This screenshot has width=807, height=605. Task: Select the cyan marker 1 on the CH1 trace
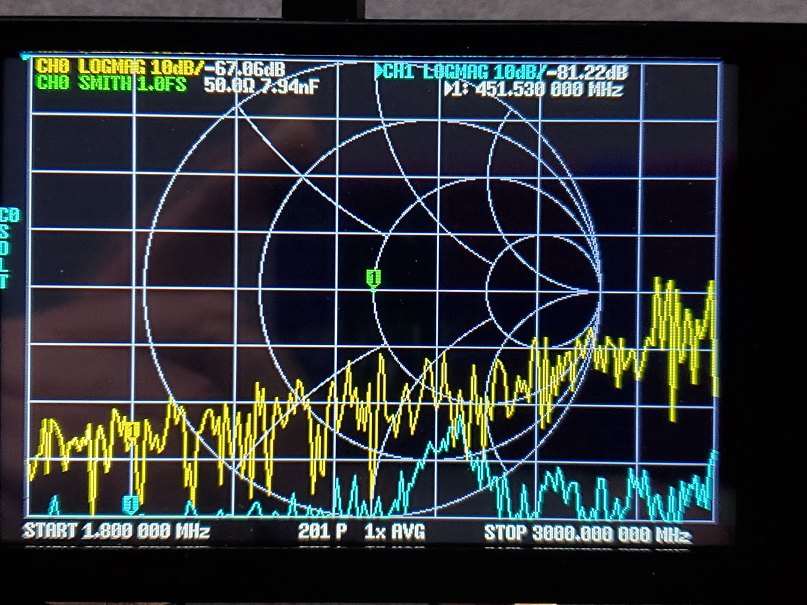[x=131, y=504]
